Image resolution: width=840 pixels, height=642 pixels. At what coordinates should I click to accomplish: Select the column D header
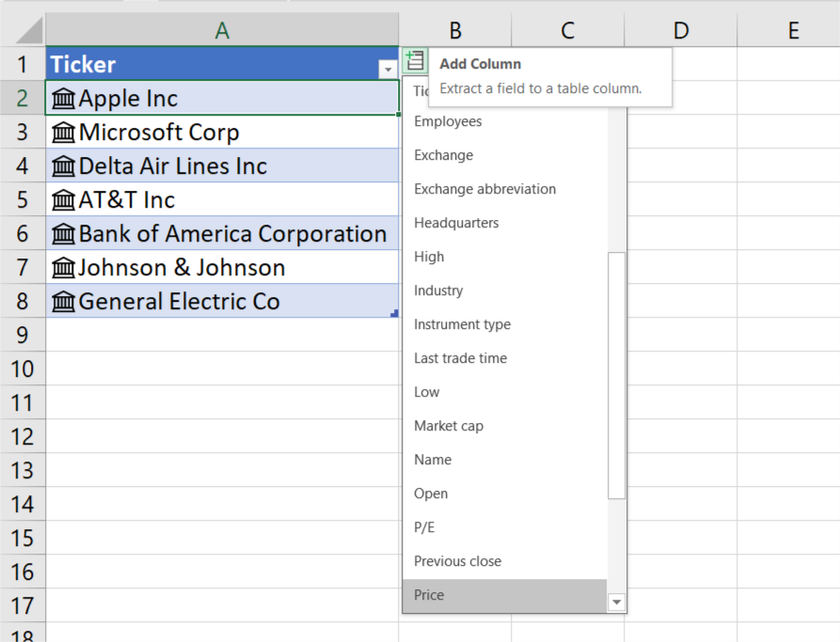680,29
